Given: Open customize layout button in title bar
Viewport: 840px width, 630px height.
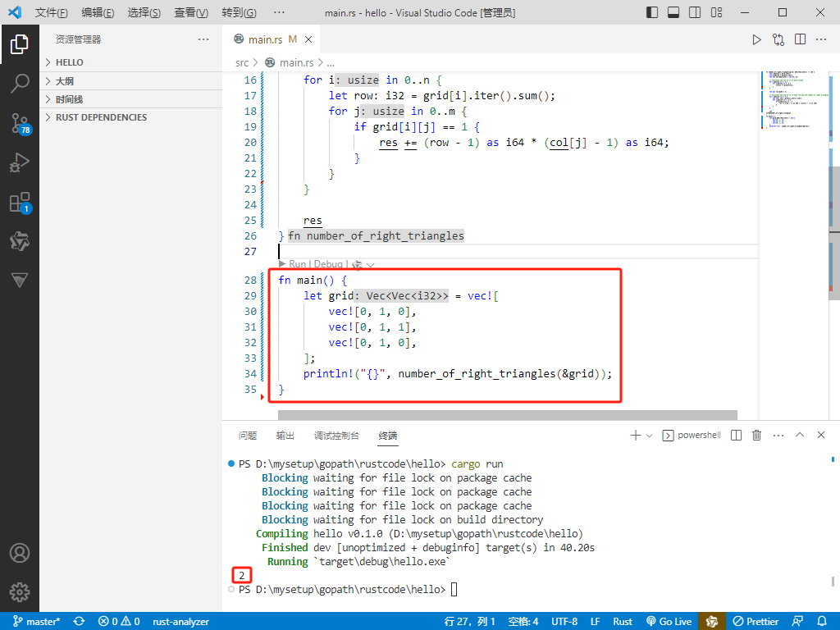Looking at the screenshot, I should tap(717, 12).
